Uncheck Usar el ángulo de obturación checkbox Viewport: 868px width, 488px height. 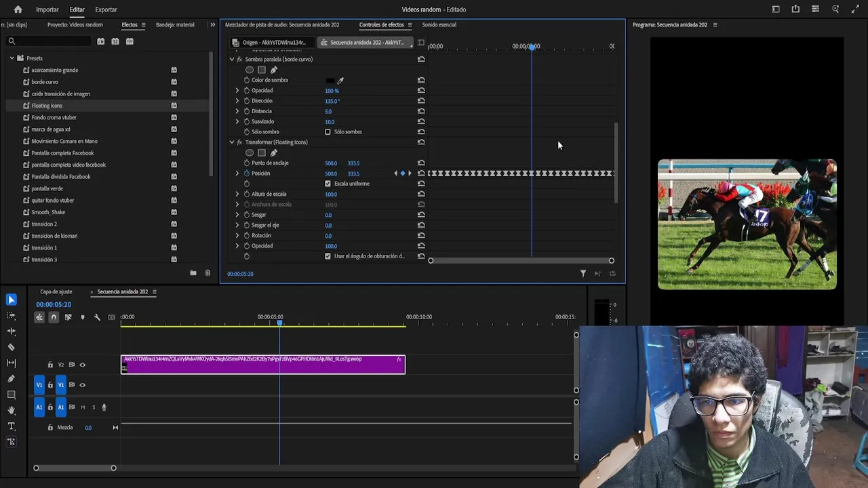coord(328,256)
